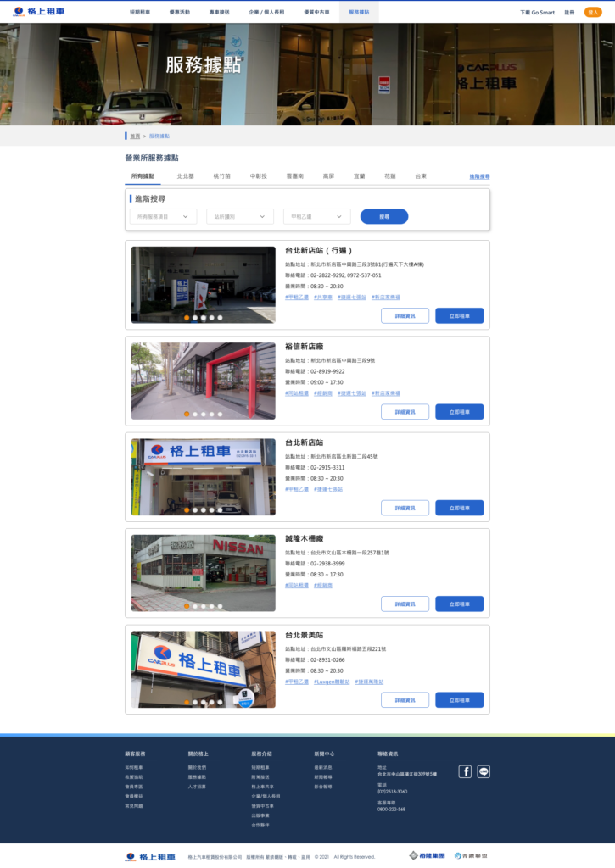Select second carousel dot on 台北新店站（行遍）photo
Image resolution: width=615 pixels, height=868 pixels.
tap(194, 318)
